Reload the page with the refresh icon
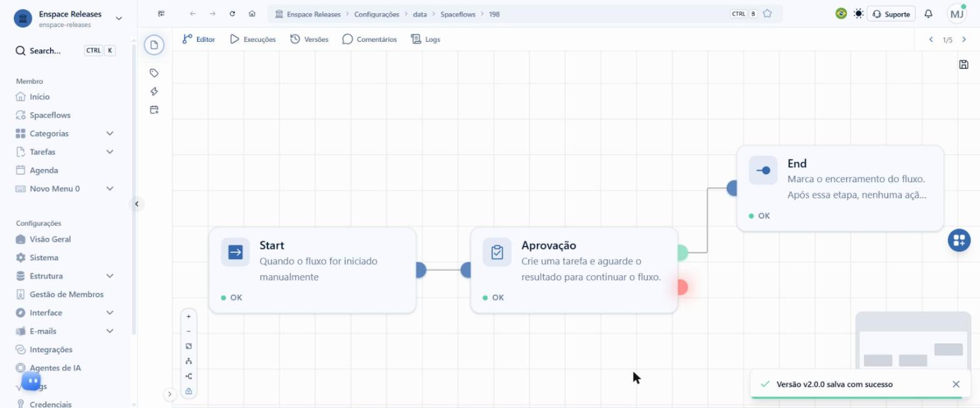This screenshot has height=408, width=980. (x=232, y=14)
